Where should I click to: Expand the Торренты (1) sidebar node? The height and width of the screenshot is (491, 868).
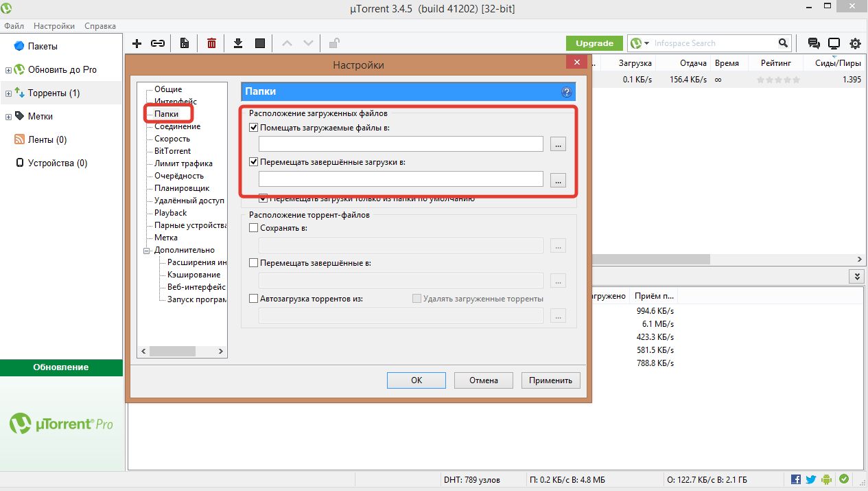8,93
